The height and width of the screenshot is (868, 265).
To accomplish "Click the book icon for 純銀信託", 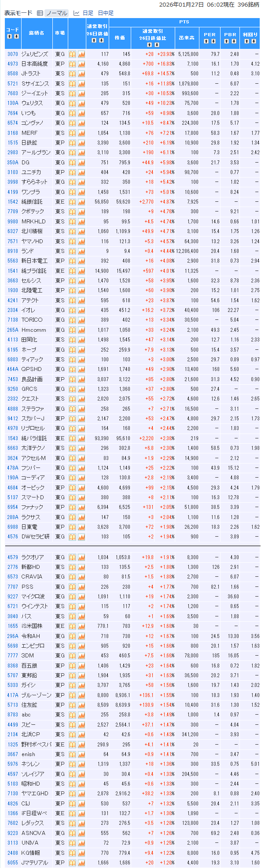I will (x=73, y=202).
